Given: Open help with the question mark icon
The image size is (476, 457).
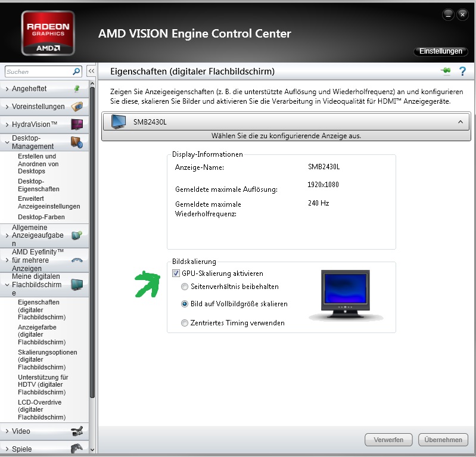Looking at the screenshot, I should coord(462,71).
